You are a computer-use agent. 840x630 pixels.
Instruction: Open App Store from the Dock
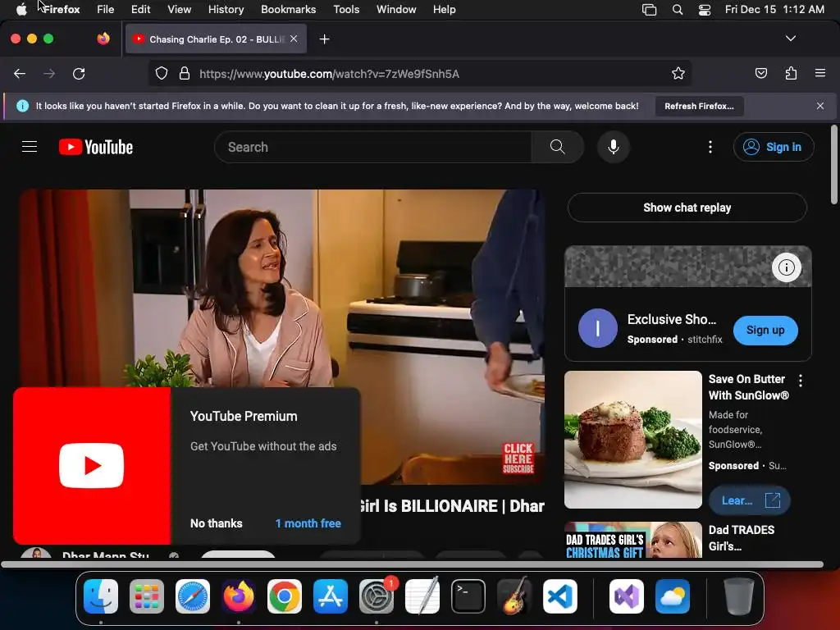[x=331, y=596]
